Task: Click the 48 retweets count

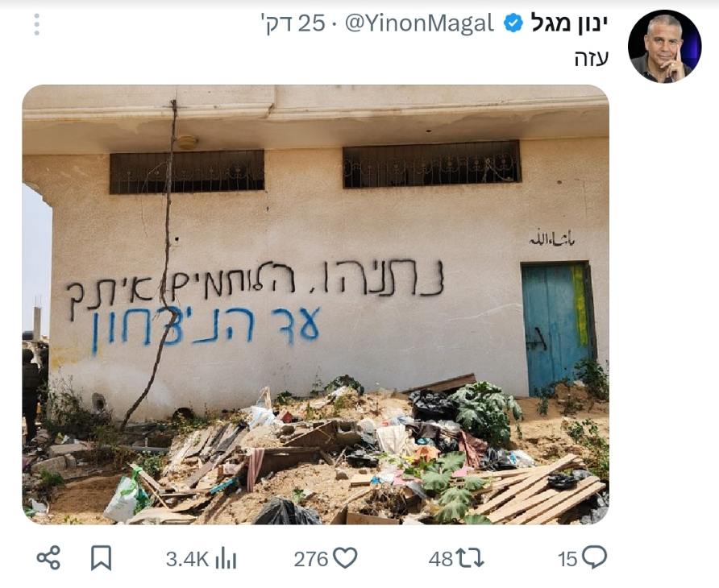Action: click(441, 559)
